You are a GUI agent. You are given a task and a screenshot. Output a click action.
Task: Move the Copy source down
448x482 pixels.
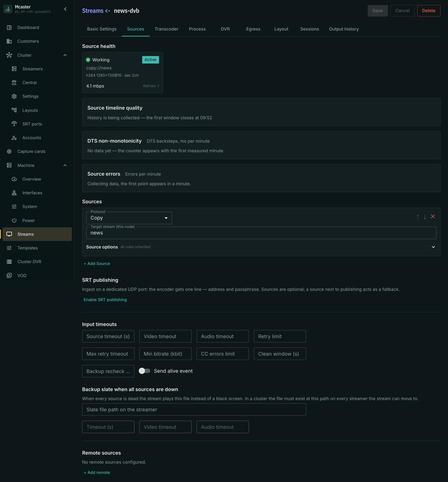[425, 217]
